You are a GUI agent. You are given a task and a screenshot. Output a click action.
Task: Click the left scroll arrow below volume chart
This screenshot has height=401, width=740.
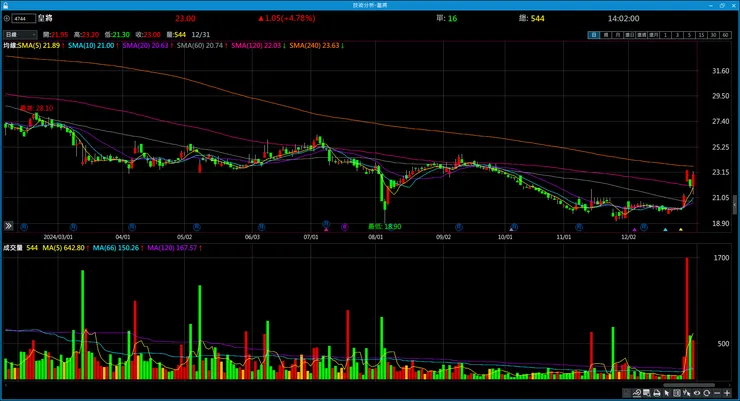5,385
